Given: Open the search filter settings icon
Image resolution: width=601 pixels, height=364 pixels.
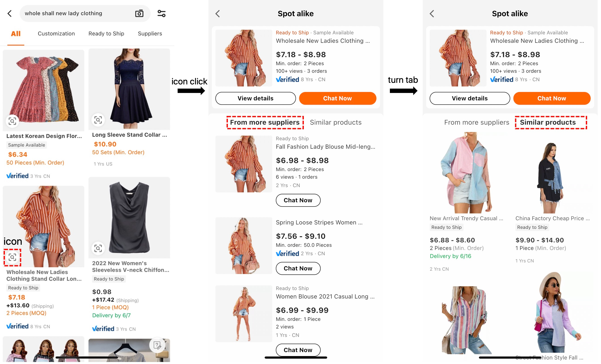Looking at the screenshot, I should click(162, 13).
